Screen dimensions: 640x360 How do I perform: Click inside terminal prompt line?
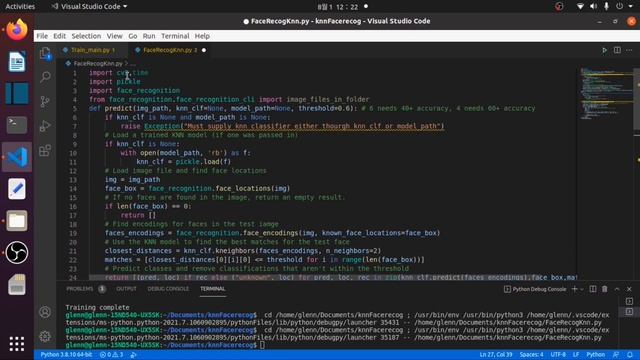pos(262,345)
